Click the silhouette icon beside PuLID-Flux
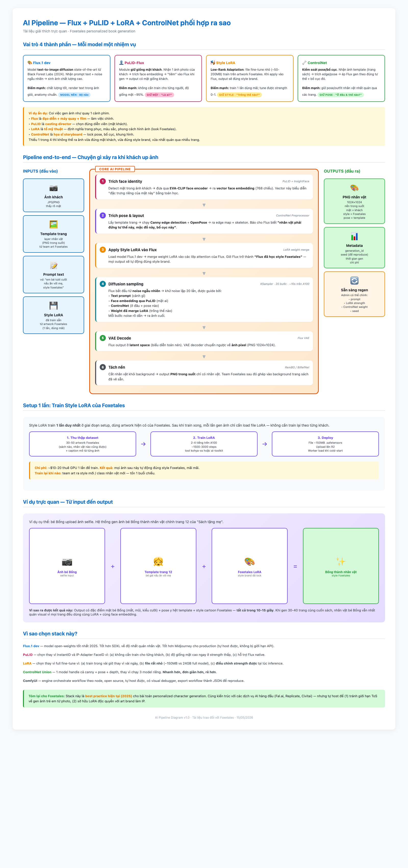Screen dimensions: 408x868 [121, 63]
